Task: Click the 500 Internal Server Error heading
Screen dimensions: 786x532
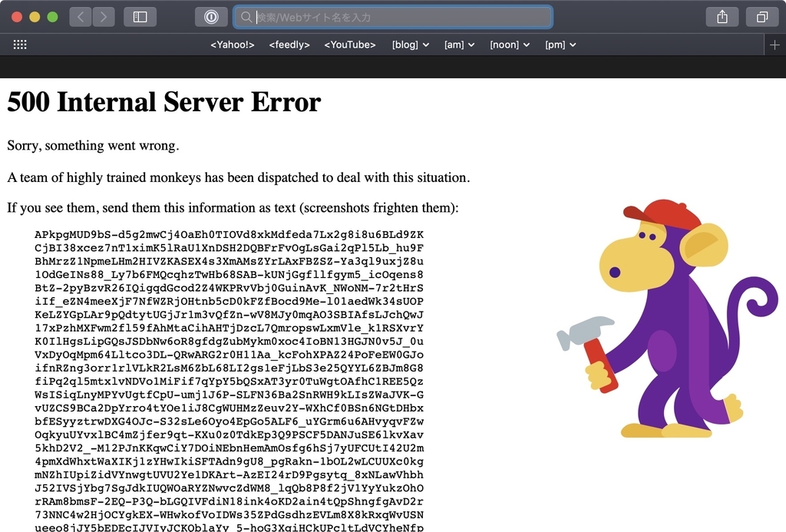Action: [x=164, y=102]
